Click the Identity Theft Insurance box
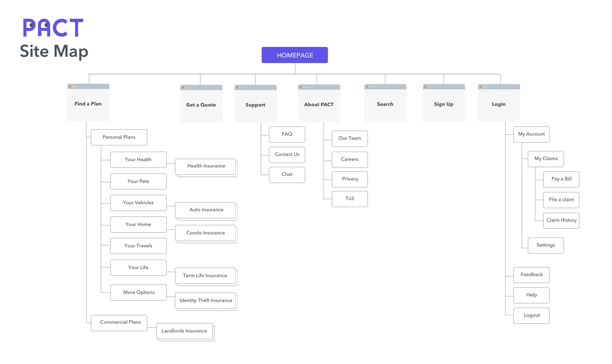 [206, 300]
